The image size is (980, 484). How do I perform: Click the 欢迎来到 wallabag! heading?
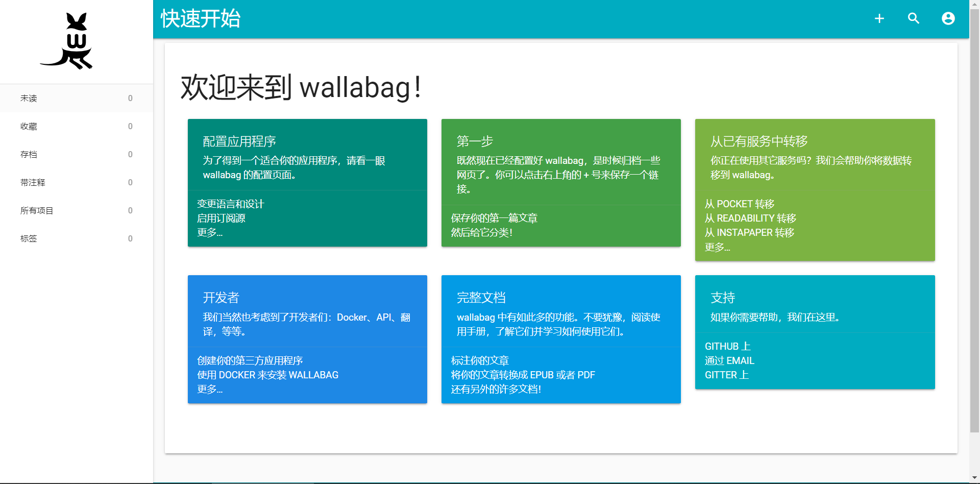pyautogui.click(x=301, y=87)
